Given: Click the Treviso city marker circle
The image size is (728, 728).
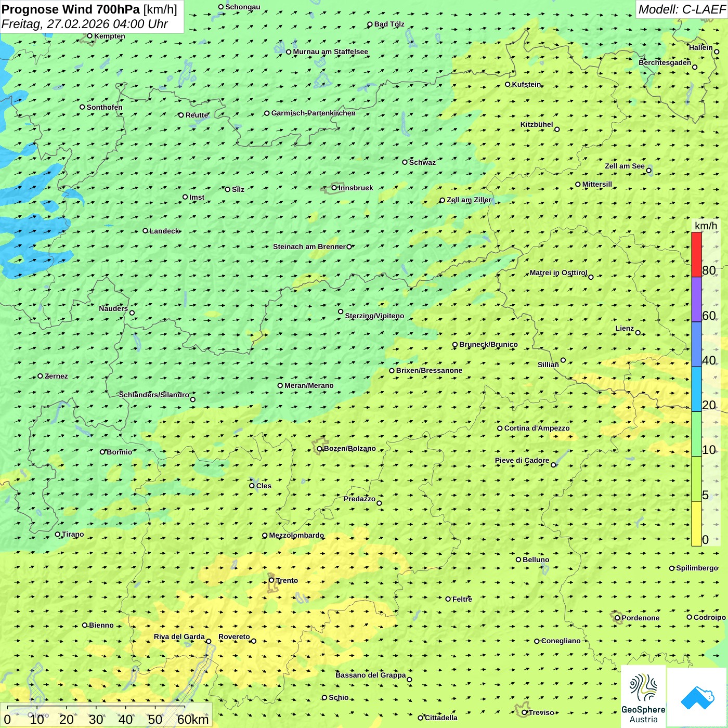Looking at the screenshot, I should pos(525,712).
